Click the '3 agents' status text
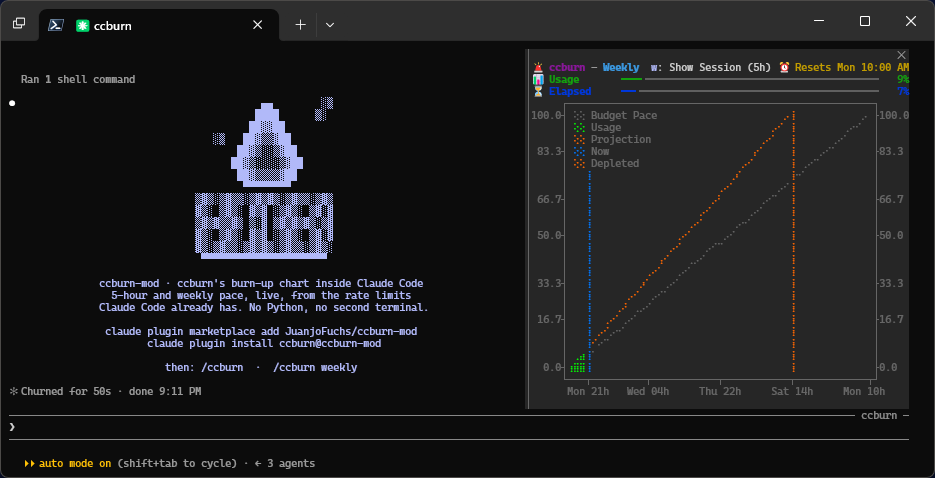The width and height of the screenshot is (935, 478). (x=291, y=463)
